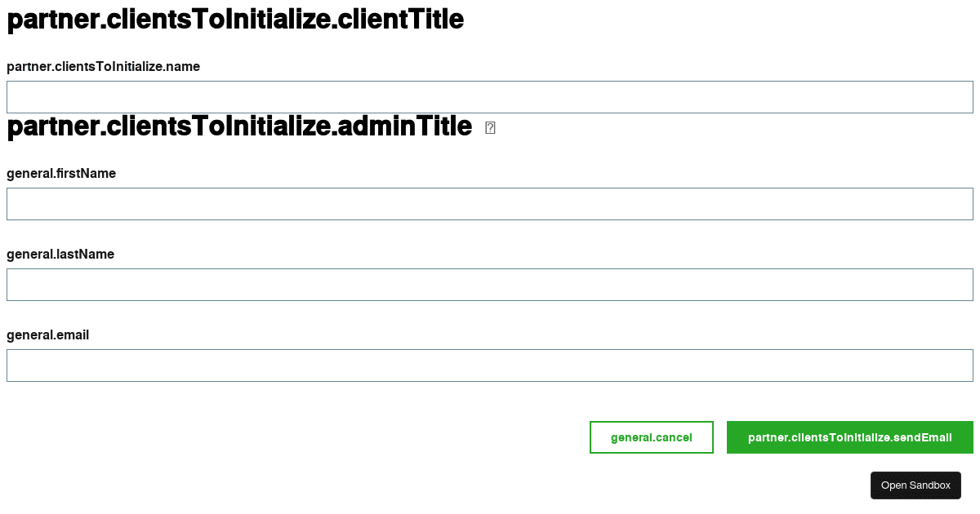Click the general.lastName label text
Screen dimensions: 980x514
[60, 255]
